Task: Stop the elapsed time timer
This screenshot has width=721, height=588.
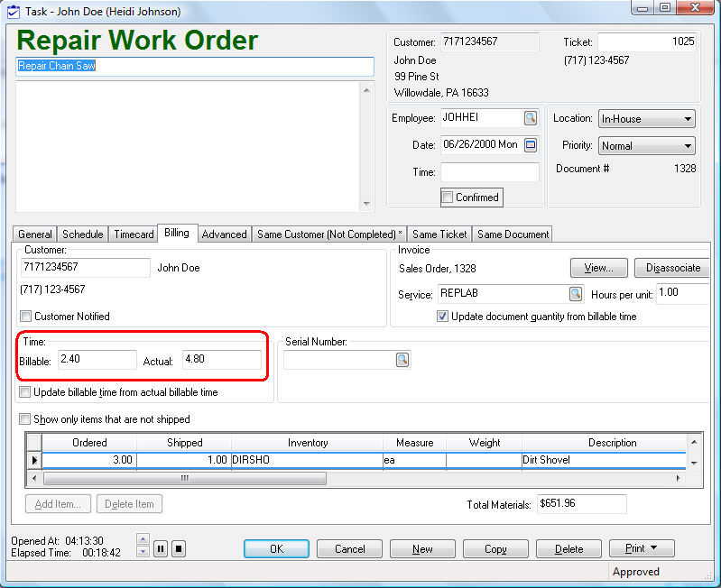Action: [179, 548]
